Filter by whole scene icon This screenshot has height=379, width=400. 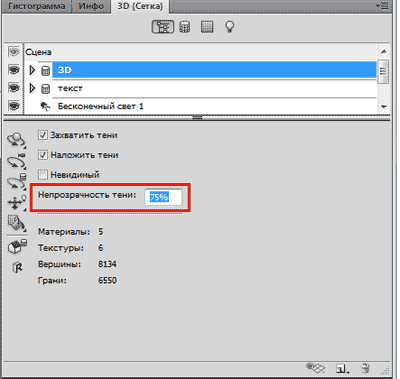point(163,27)
